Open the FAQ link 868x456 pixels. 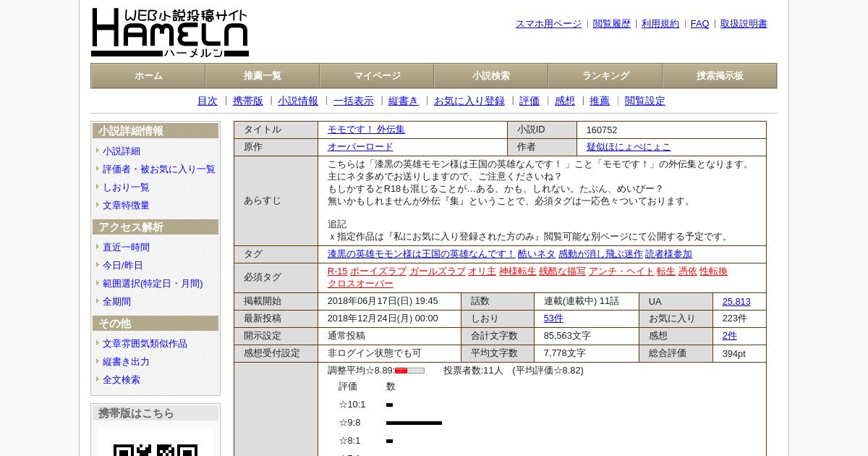700,24
